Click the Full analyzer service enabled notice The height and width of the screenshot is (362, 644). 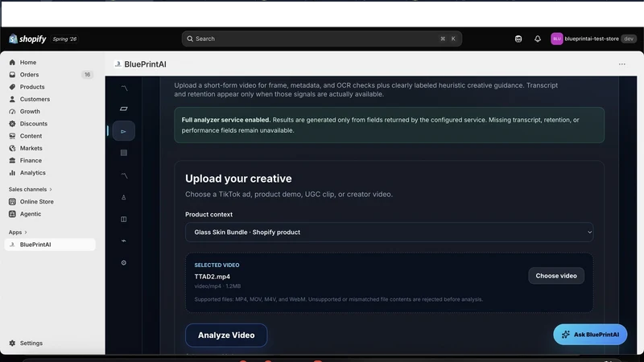(x=389, y=125)
